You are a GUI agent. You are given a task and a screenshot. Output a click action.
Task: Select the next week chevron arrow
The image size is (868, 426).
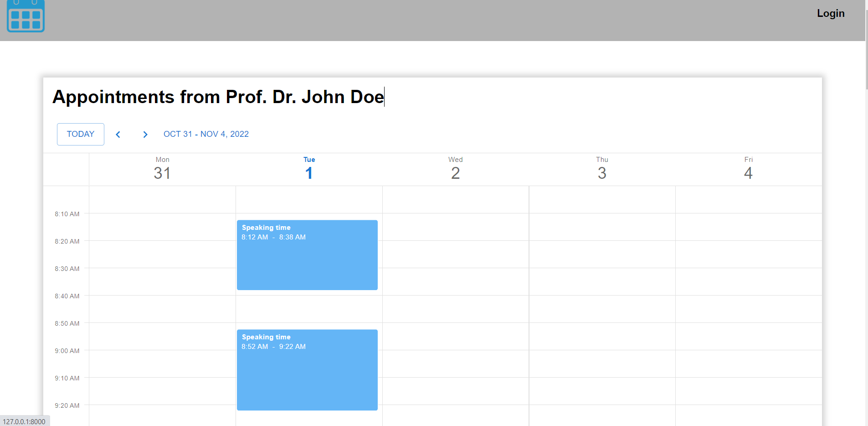(145, 134)
